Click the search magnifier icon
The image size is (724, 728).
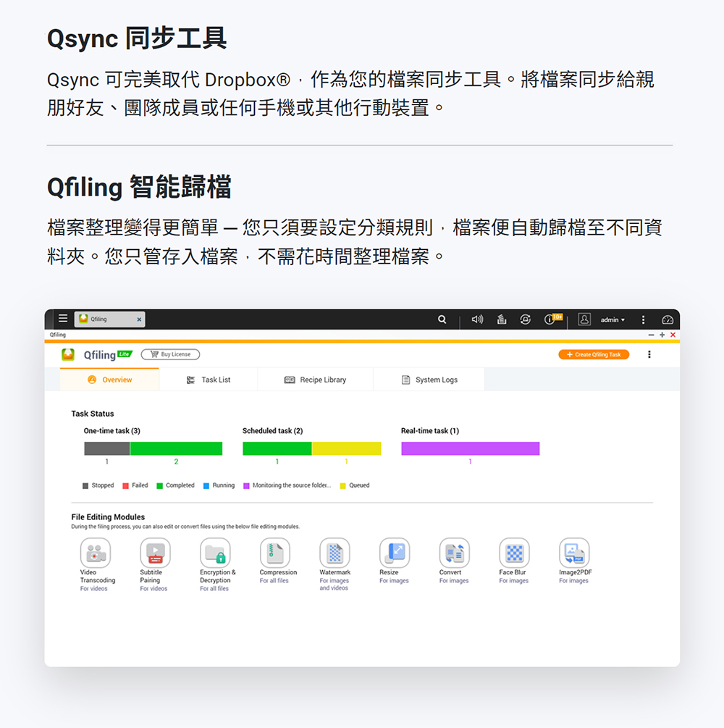coord(442,319)
